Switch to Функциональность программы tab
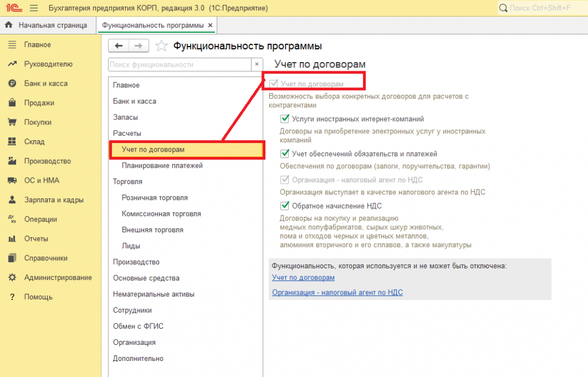The width and height of the screenshot is (588, 377). [153, 25]
